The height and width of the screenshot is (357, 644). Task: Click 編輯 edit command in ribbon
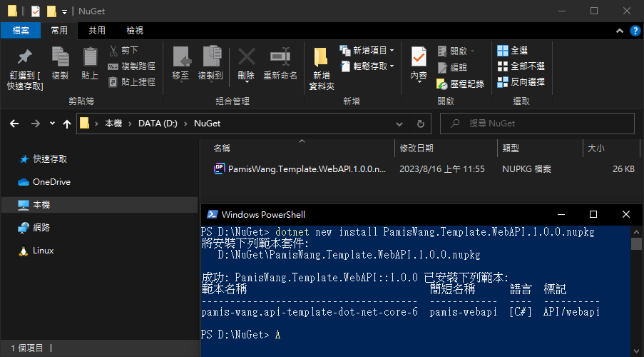[x=452, y=67]
